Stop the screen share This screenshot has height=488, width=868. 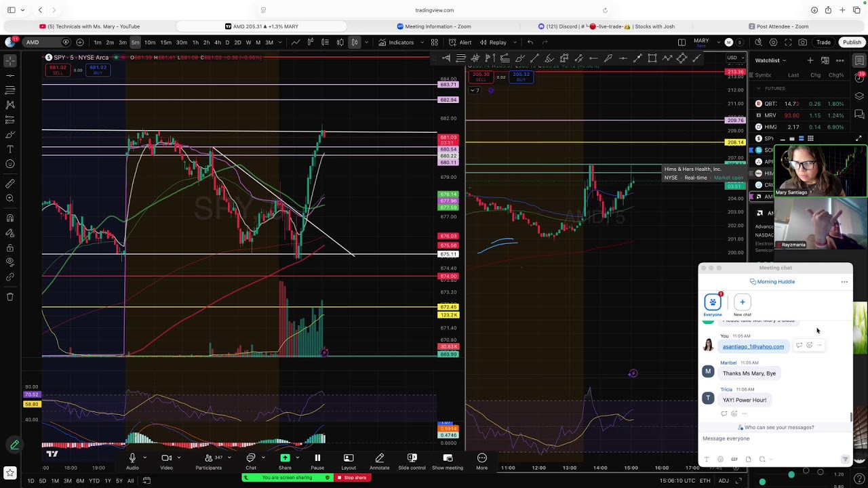351,478
